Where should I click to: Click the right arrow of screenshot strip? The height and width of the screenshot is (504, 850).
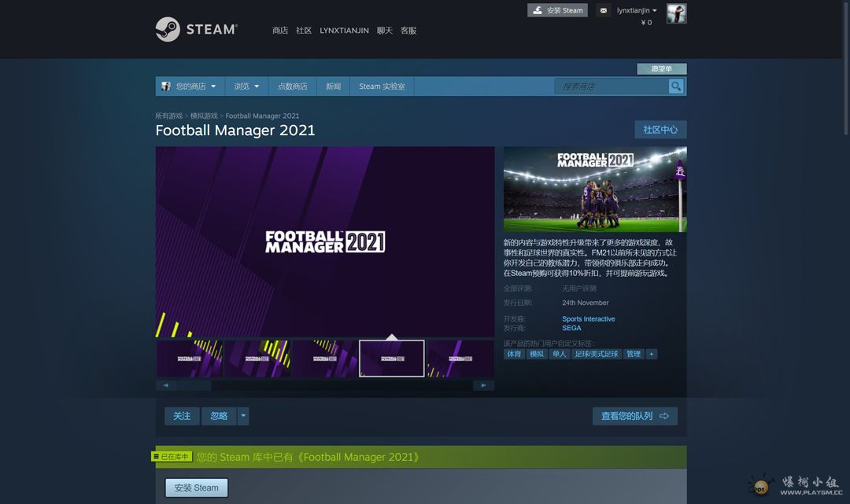(483, 385)
